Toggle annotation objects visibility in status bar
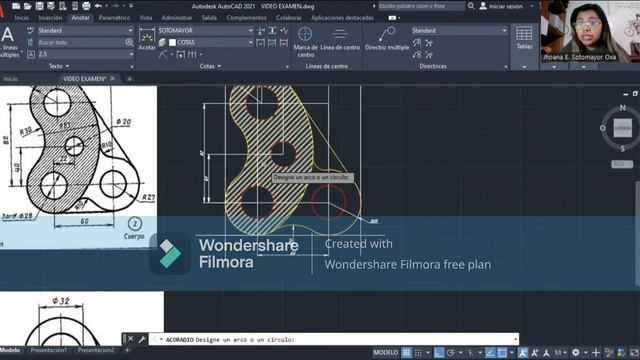The width and height of the screenshot is (640, 360). 522,352
